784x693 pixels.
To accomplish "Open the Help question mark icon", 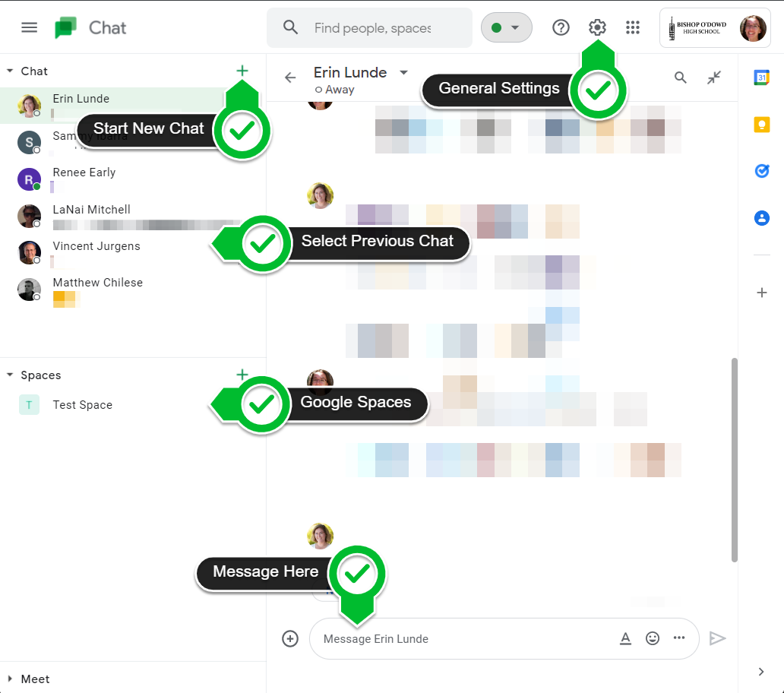I will (x=561, y=27).
